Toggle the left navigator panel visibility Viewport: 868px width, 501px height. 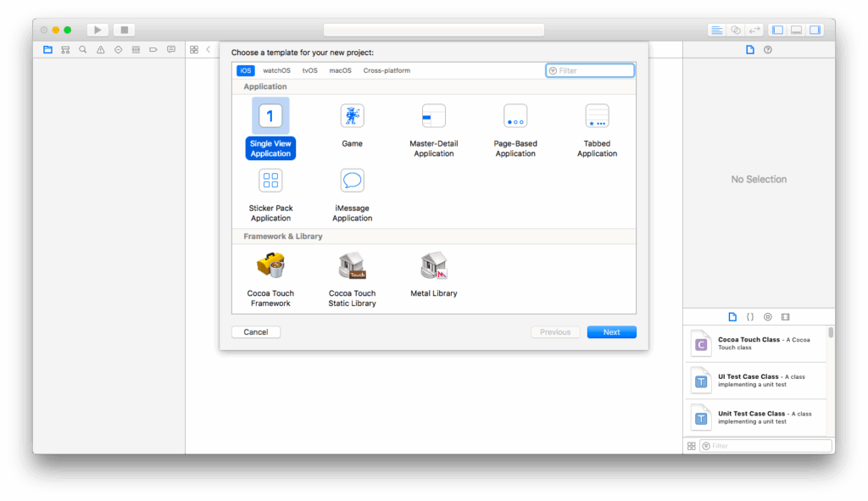(777, 30)
